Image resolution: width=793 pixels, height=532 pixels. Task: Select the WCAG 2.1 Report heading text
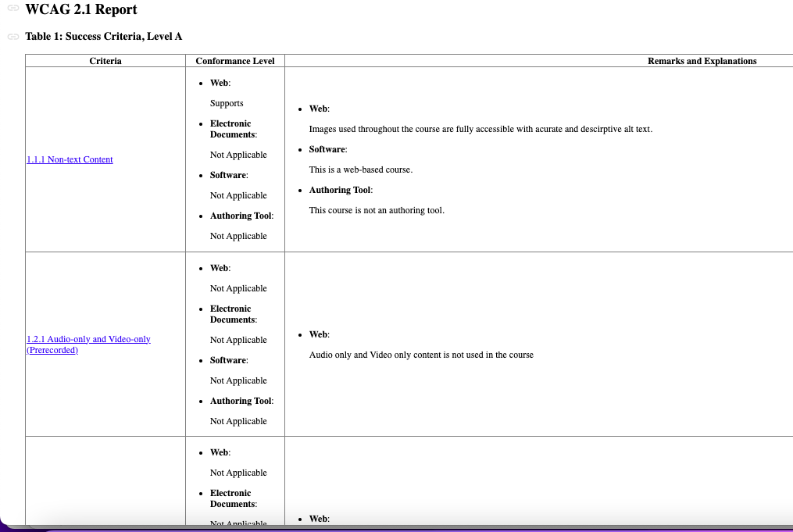(x=81, y=9)
